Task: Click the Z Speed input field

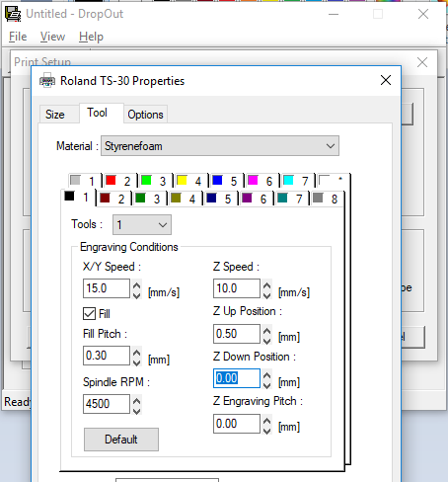Action: point(237,288)
